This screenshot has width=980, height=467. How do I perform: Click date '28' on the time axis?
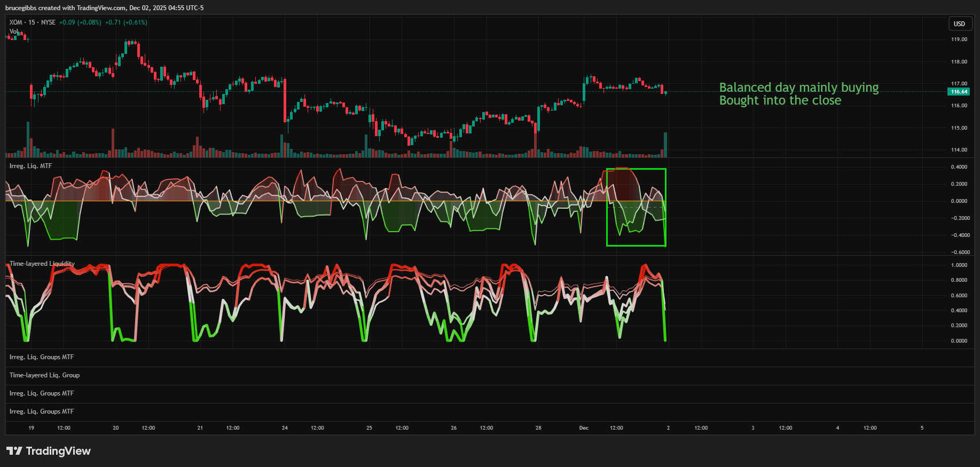click(x=538, y=428)
